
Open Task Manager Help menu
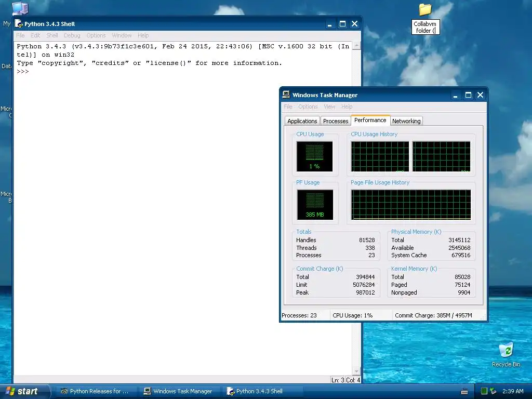click(347, 107)
